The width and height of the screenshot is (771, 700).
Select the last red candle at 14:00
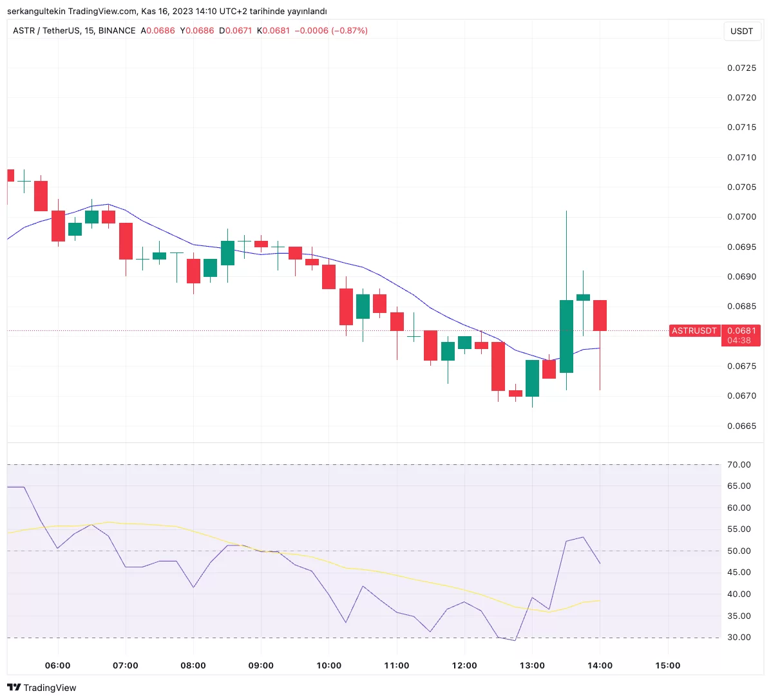tap(600, 315)
